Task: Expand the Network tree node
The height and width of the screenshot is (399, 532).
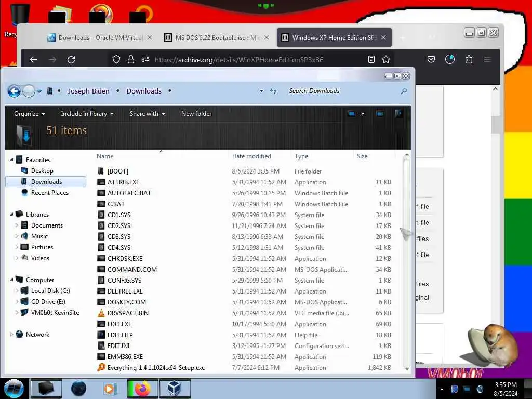Action: coord(11,334)
